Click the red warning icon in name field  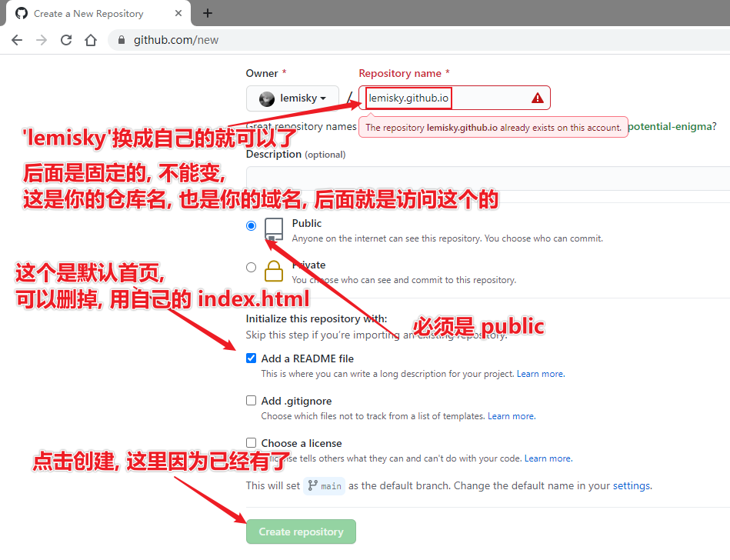(537, 98)
